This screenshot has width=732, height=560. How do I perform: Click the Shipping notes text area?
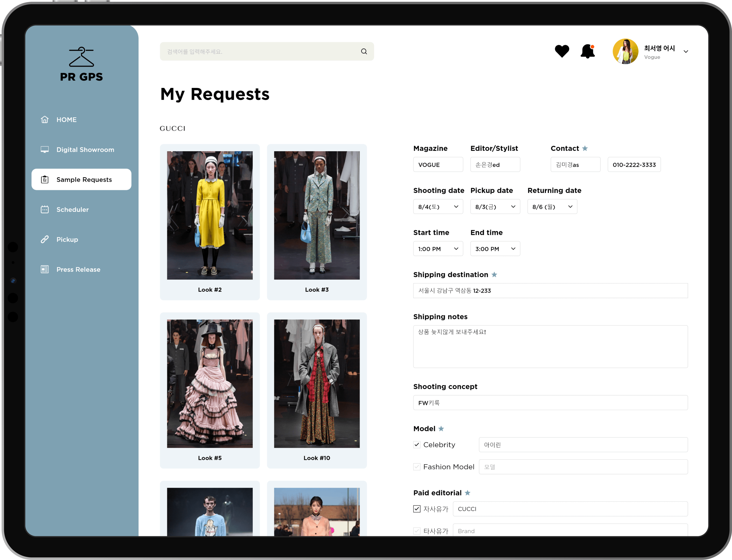pos(550,347)
